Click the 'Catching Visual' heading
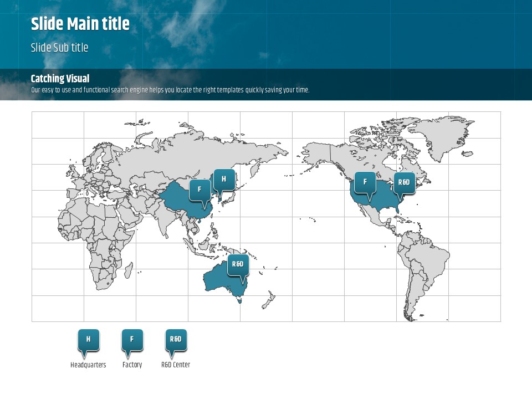The width and height of the screenshot is (532, 399). pyautogui.click(x=60, y=79)
